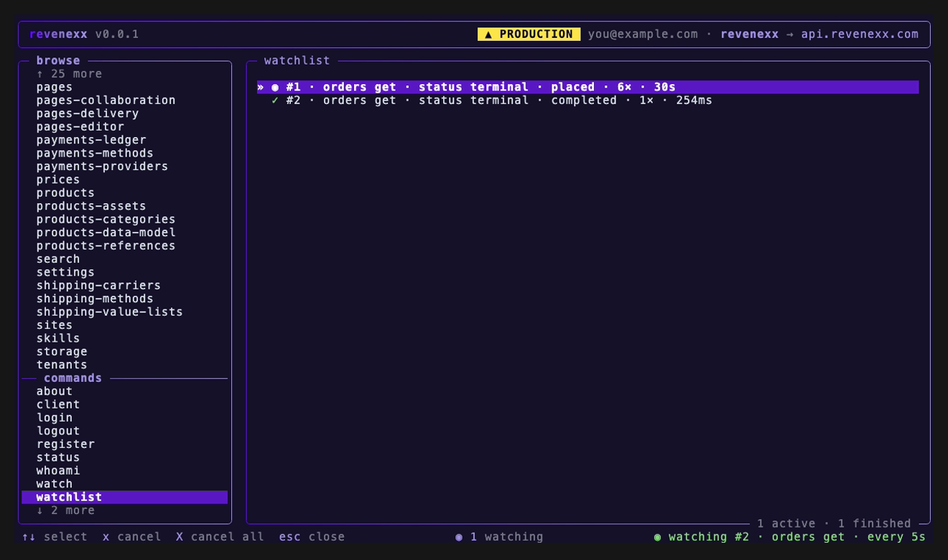Expand the '↓ 2 more' commands
Image resolution: width=948 pixels, height=560 pixels.
click(x=65, y=510)
